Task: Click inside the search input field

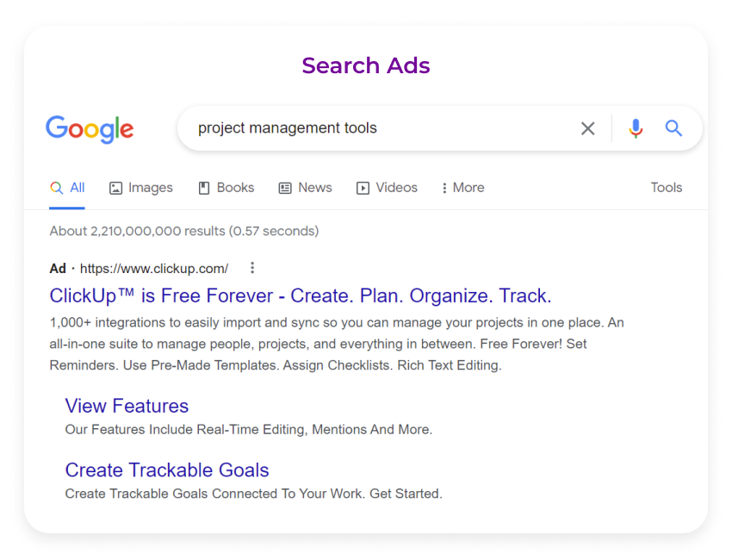Action: click(x=344, y=128)
